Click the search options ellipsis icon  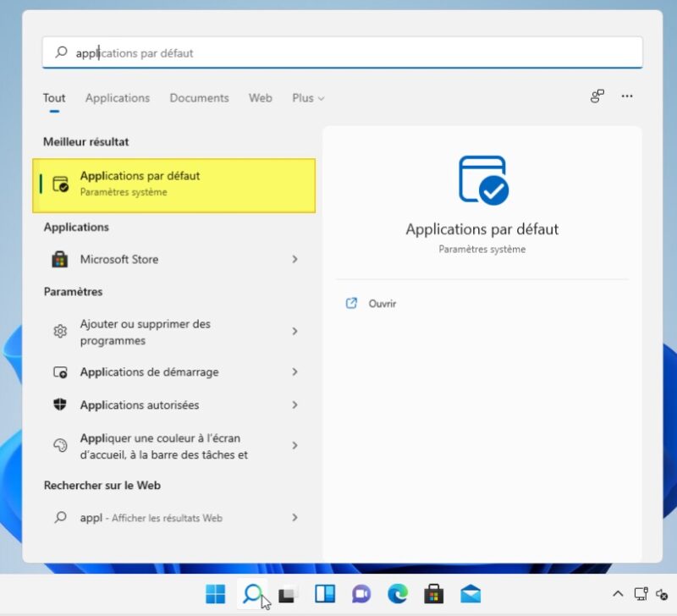pyautogui.click(x=627, y=96)
